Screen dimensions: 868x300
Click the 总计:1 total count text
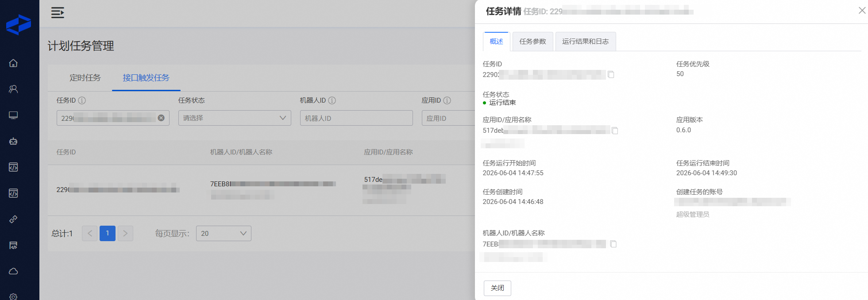62,234
